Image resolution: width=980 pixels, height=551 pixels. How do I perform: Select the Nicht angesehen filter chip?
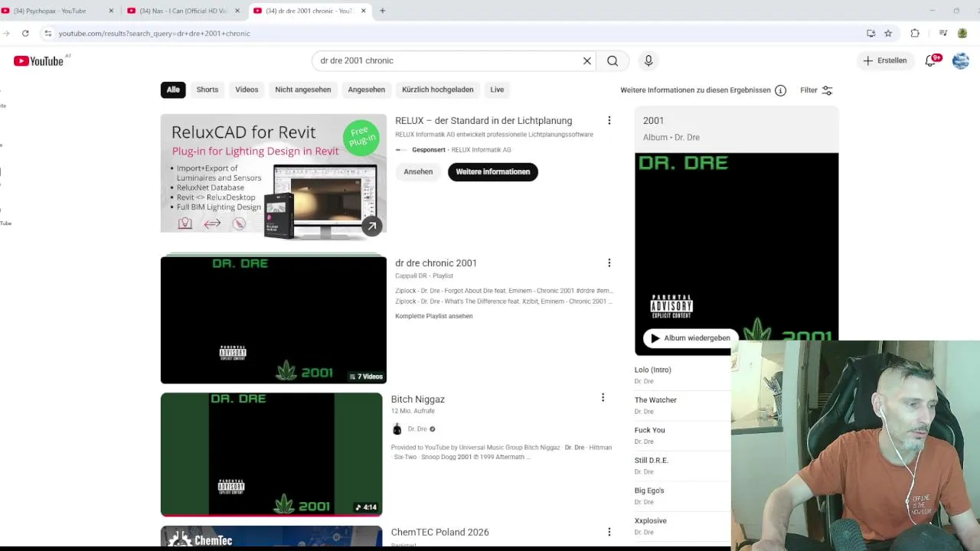[303, 90]
